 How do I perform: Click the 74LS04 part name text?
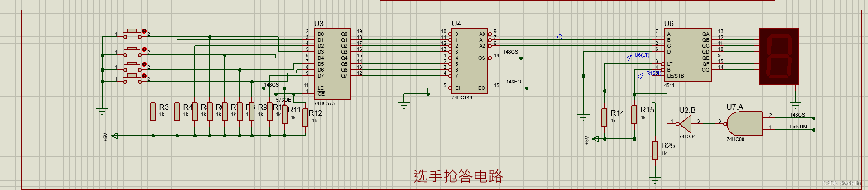click(687, 136)
